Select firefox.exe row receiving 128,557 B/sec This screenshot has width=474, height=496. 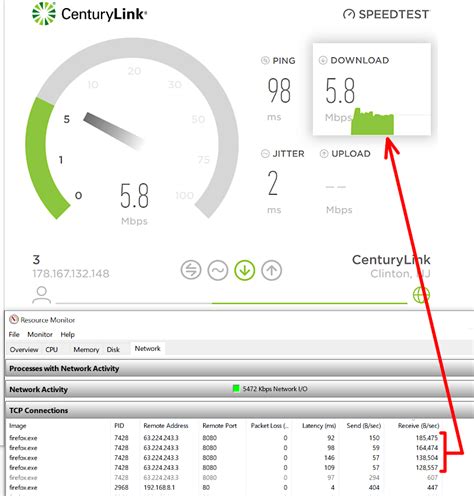[x=224, y=468]
